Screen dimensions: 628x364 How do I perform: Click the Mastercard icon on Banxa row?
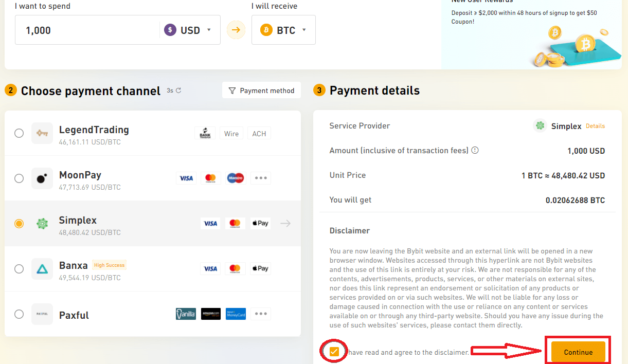click(x=235, y=268)
